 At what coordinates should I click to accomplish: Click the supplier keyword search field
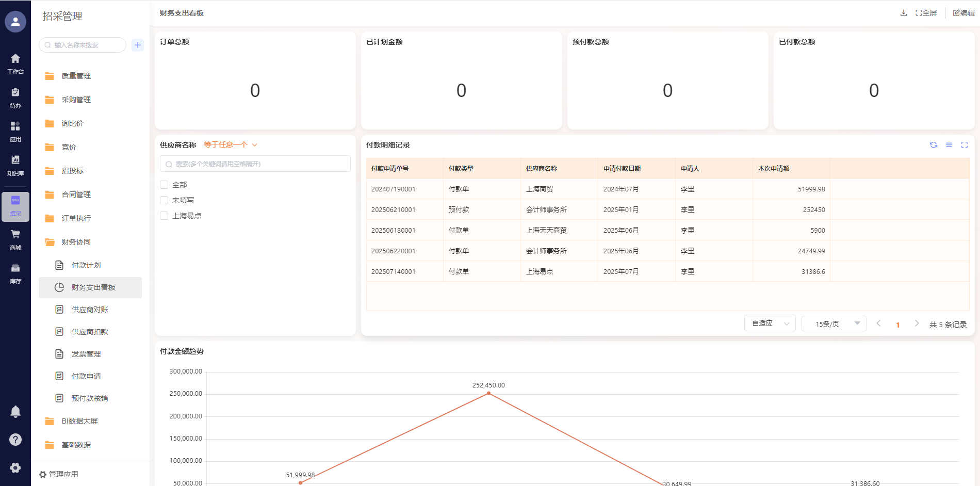click(255, 164)
